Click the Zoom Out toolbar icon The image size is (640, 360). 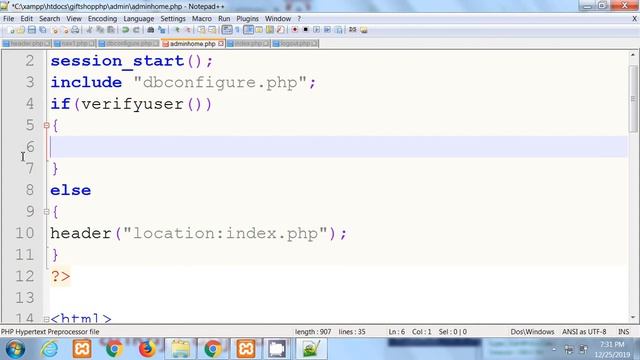(187, 30)
